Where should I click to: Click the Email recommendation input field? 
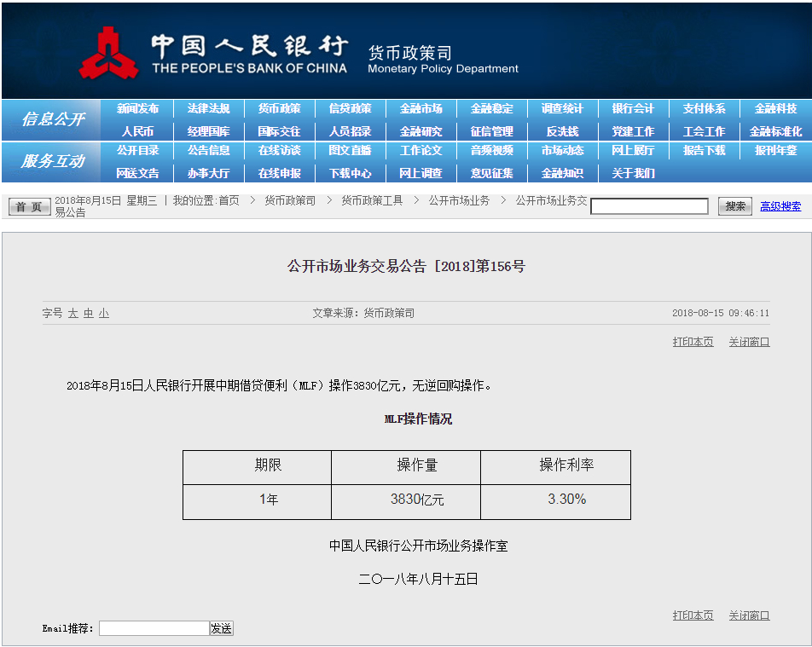pyautogui.click(x=154, y=628)
